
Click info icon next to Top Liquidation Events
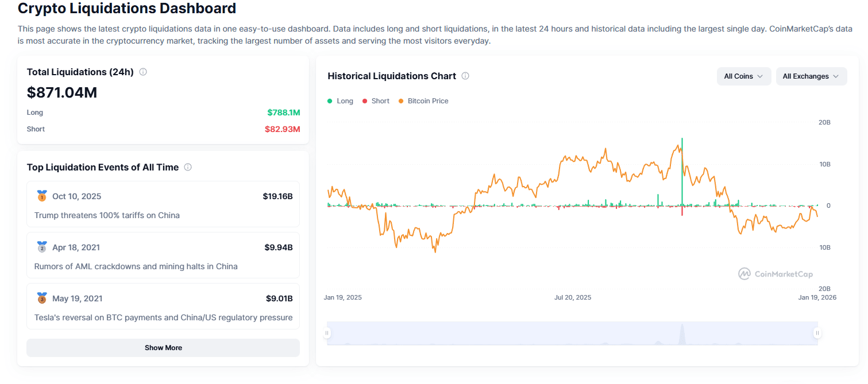pyautogui.click(x=188, y=167)
